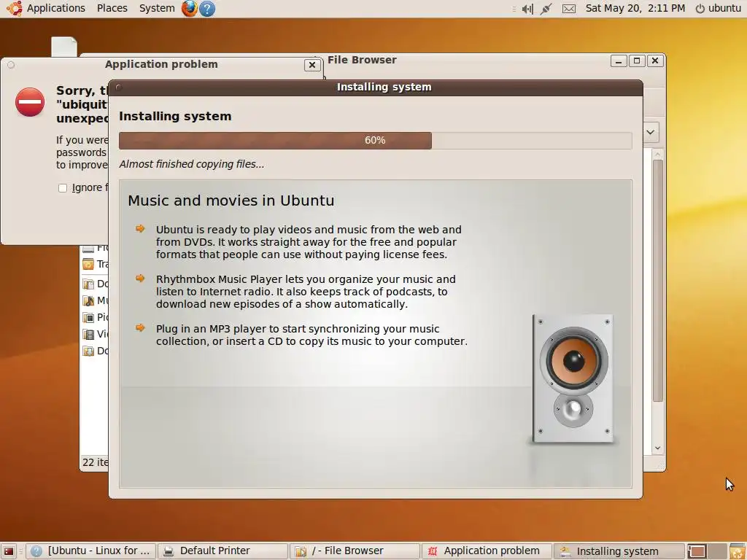
Task: Click the Installing system window menu dot
Action: point(119,87)
